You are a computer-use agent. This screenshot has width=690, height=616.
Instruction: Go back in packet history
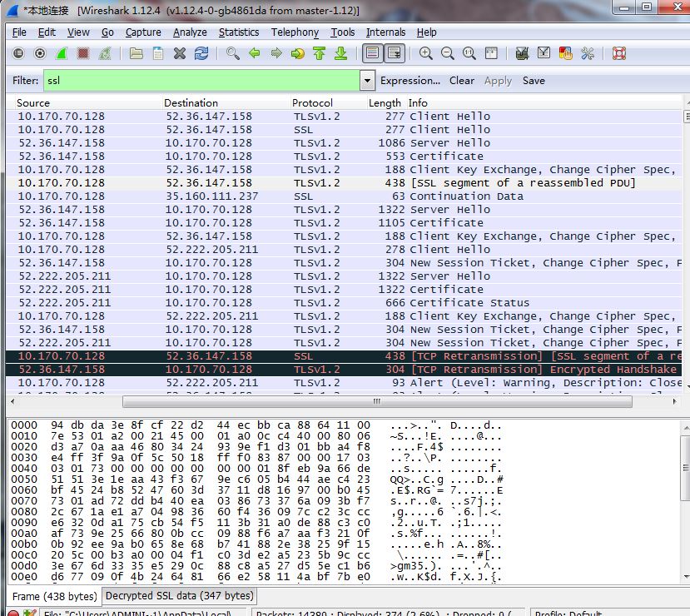[255, 53]
